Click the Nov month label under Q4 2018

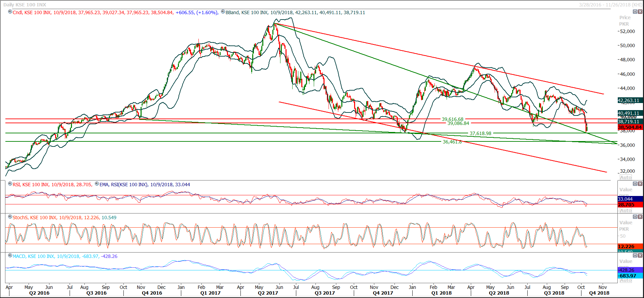[x=603, y=287]
